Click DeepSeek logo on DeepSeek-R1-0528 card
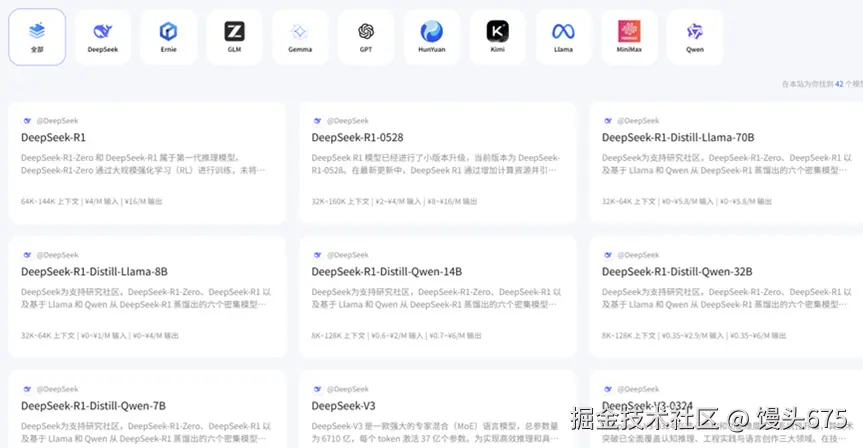The height and width of the screenshot is (448, 863). pyautogui.click(x=317, y=121)
